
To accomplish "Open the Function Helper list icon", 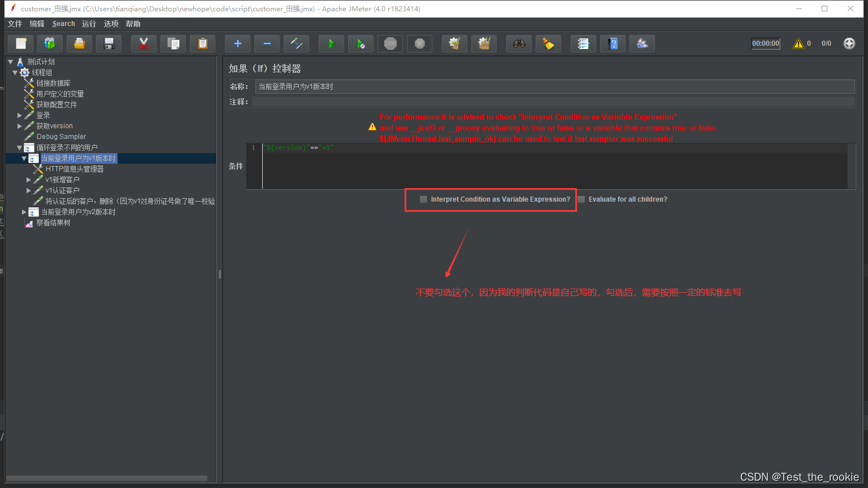I will (584, 43).
